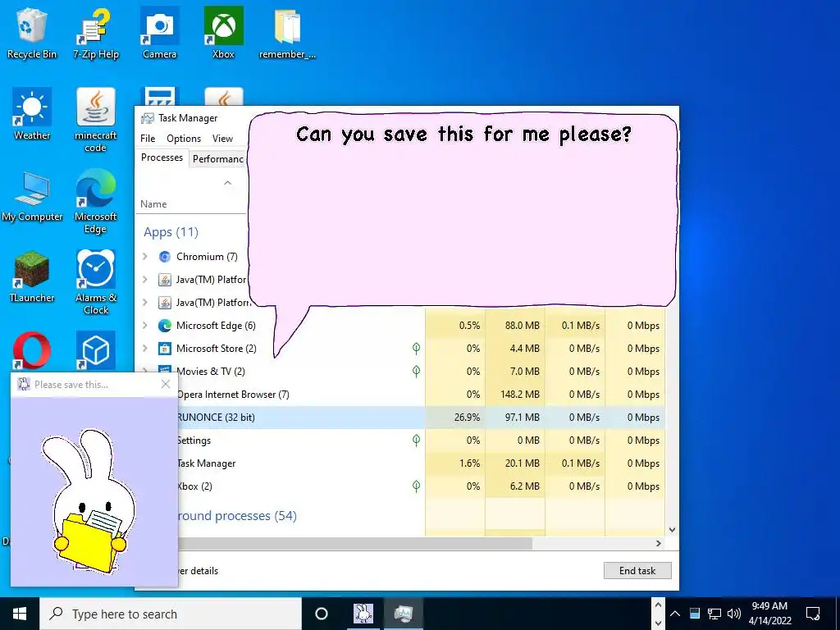Expand the Chromium (7) process group
Viewport: 840px width, 630px height.
(144, 257)
